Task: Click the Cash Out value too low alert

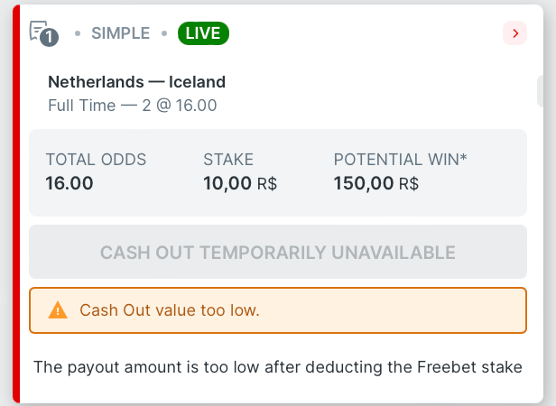Action: click(x=278, y=310)
